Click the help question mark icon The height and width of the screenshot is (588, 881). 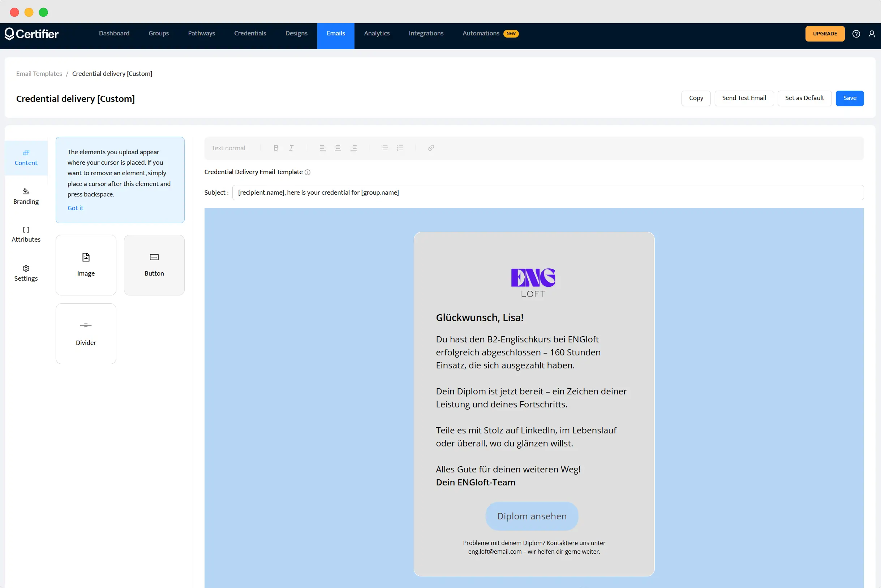[x=856, y=34]
